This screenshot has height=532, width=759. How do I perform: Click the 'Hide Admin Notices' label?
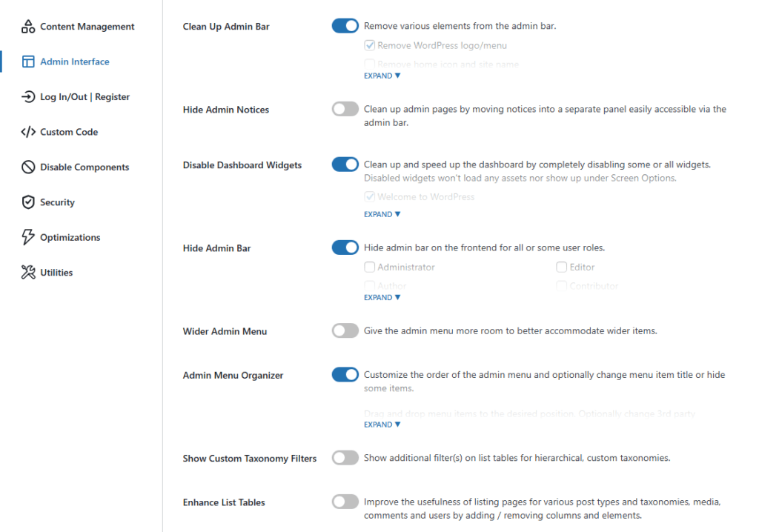[225, 110]
